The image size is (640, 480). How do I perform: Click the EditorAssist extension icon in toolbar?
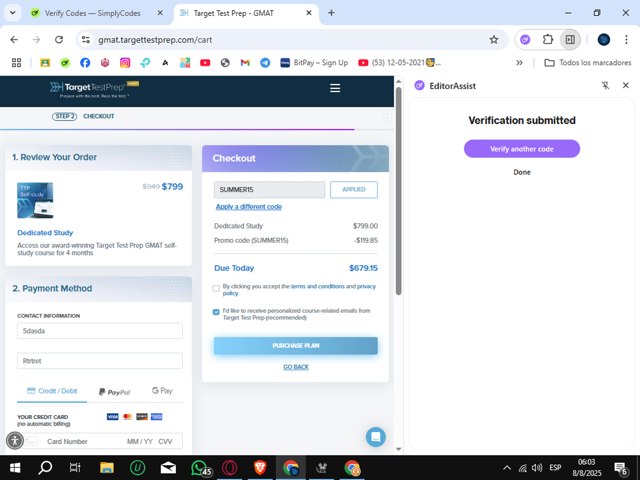(x=525, y=40)
